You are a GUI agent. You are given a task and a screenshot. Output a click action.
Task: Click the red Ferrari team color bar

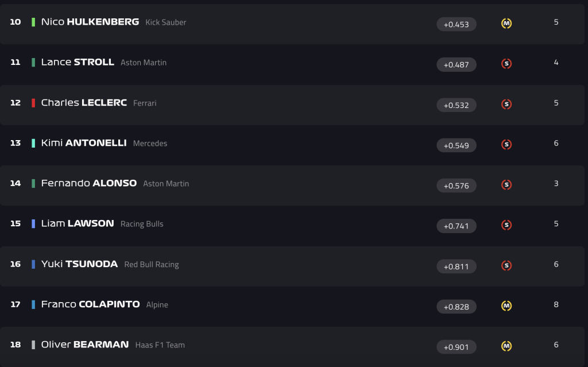pos(33,103)
